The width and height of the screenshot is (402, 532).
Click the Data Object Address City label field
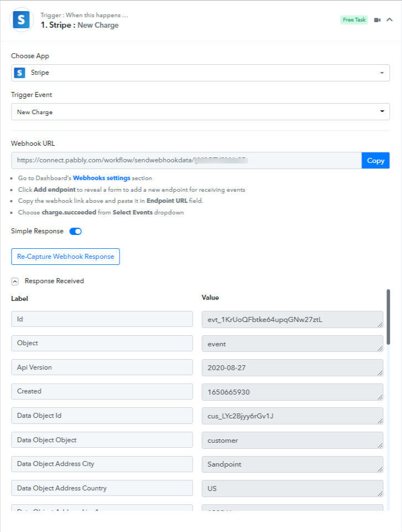[102, 464]
